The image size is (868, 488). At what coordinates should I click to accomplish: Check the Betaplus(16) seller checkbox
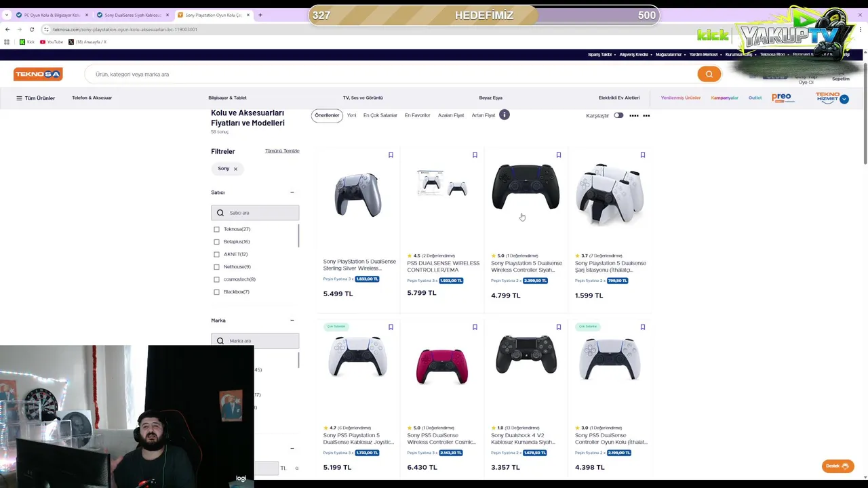[217, 242]
